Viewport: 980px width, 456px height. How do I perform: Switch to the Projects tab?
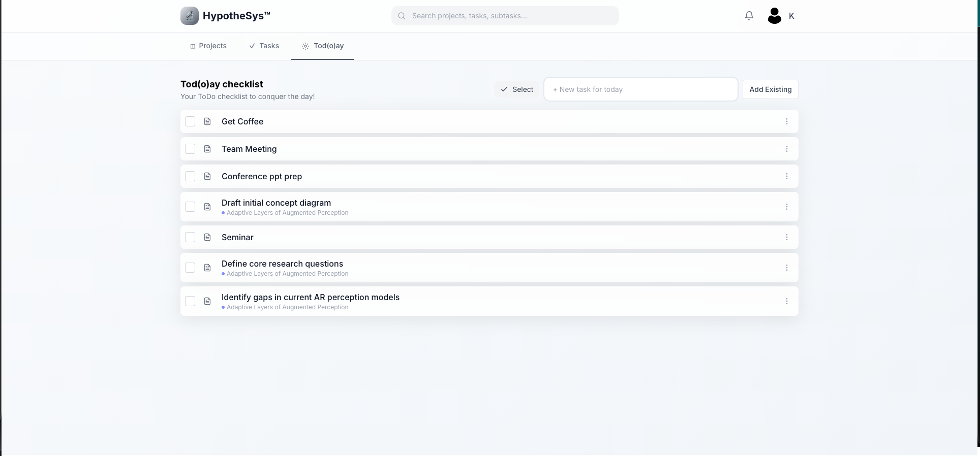point(208,46)
